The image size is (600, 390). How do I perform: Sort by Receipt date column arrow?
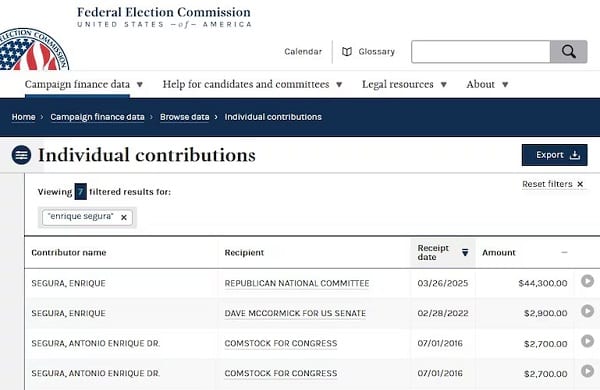coord(465,252)
